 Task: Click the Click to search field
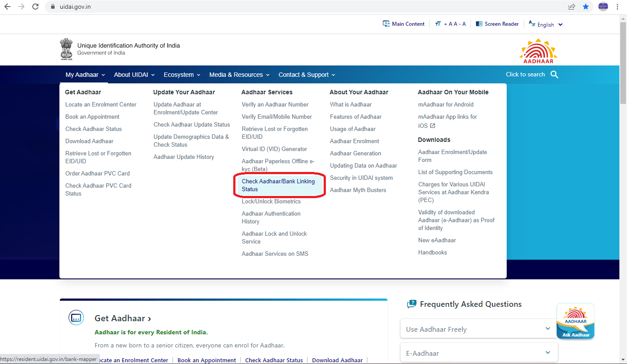pos(525,75)
